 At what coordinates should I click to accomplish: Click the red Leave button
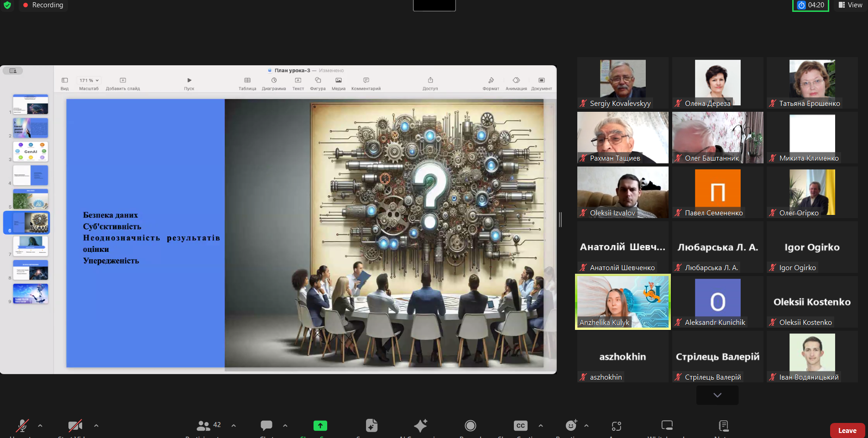click(x=847, y=430)
